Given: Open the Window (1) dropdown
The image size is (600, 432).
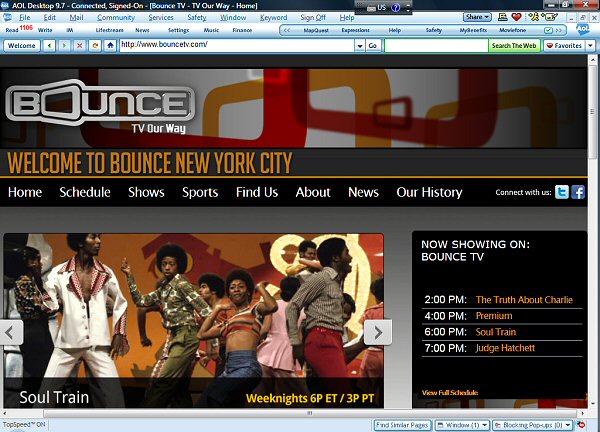Looking at the screenshot, I should point(462,425).
